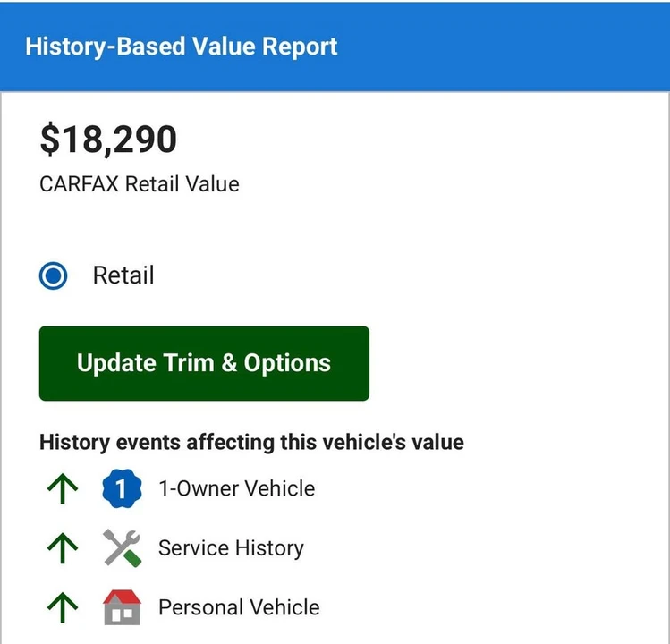
Task: Click the green up arrow beside Personal Vehicle
Action: pyautogui.click(x=63, y=607)
